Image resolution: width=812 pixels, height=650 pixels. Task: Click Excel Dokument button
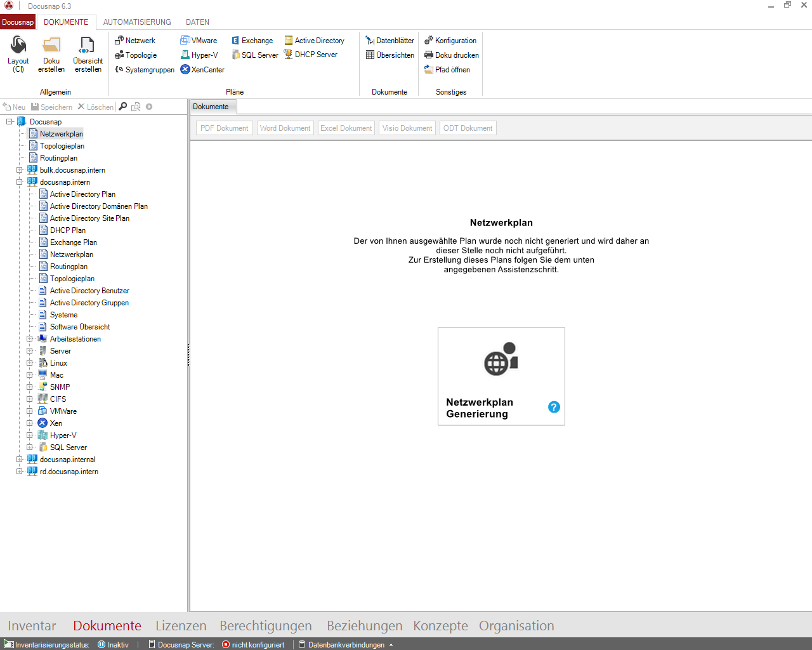point(346,128)
